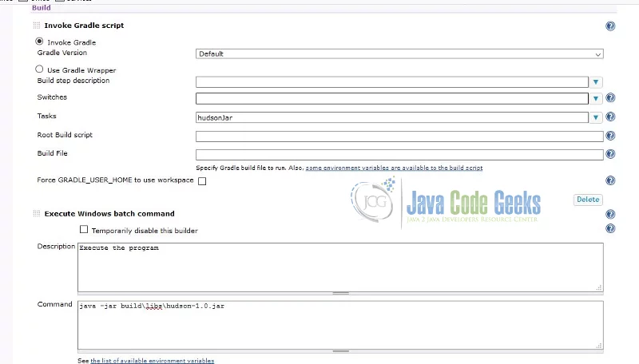Expand the Tasks field arrow
Screen dimensions: 639x364
click(596, 117)
